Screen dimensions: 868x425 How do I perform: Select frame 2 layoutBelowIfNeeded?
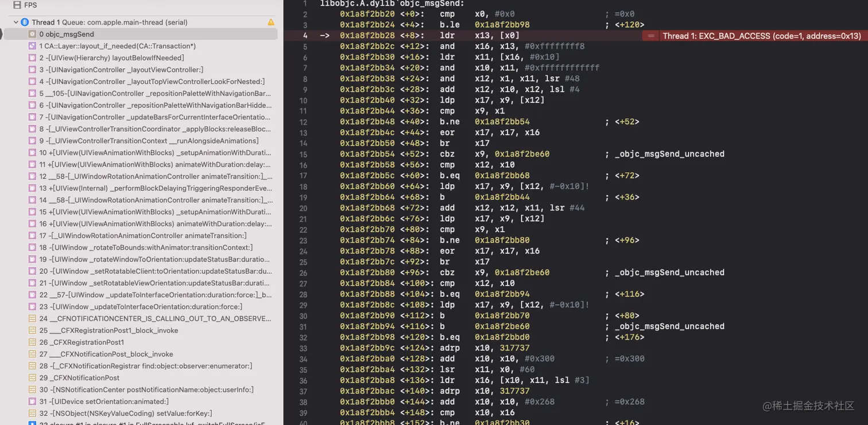(141, 58)
